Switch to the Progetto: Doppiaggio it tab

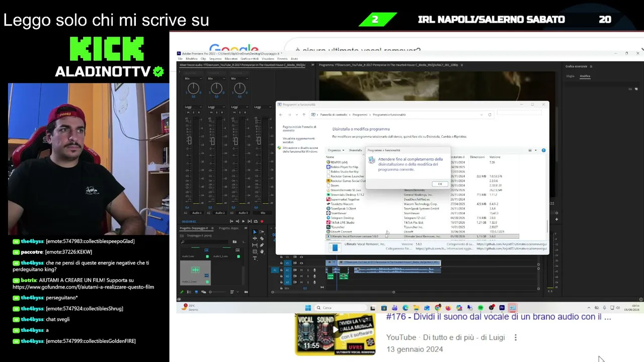pos(194,228)
